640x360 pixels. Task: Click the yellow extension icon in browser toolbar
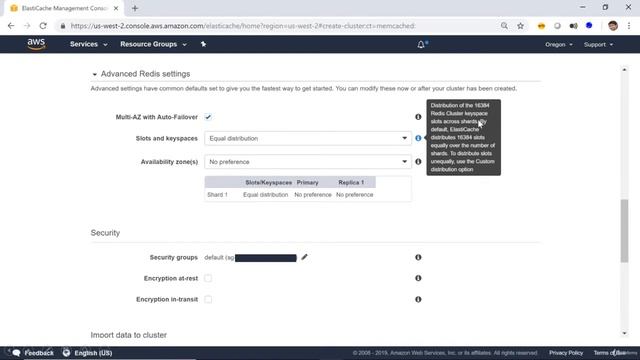tap(541, 26)
